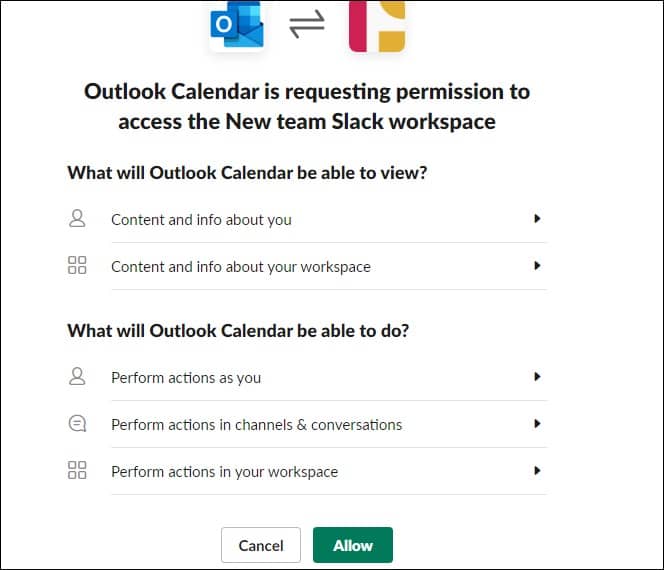Viewport: 664px width, 570px height.
Task: Click grid icon beside Perform actions in your workspace
Action: (x=77, y=470)
